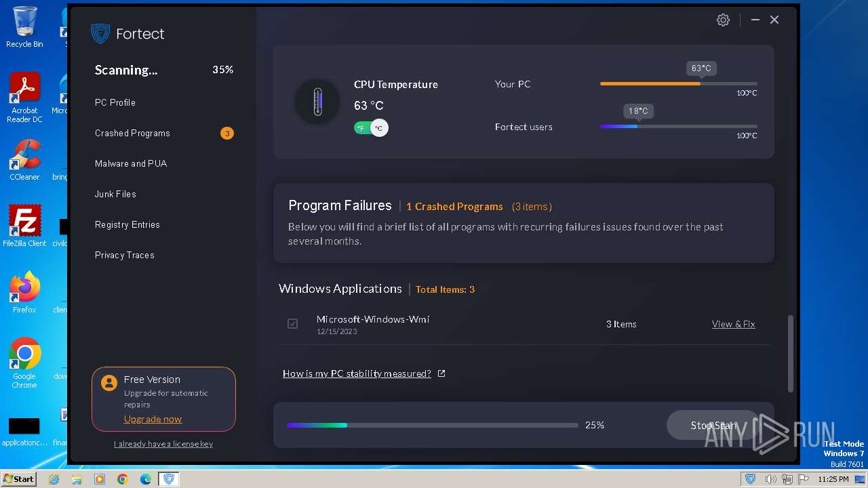
Task: Toggle Microsoft-Windows-Wmi checkbox
Action: [x=292, y=324]
